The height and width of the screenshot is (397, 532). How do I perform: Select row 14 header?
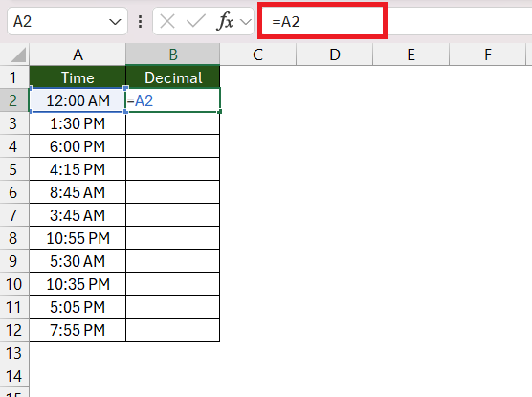14,376
